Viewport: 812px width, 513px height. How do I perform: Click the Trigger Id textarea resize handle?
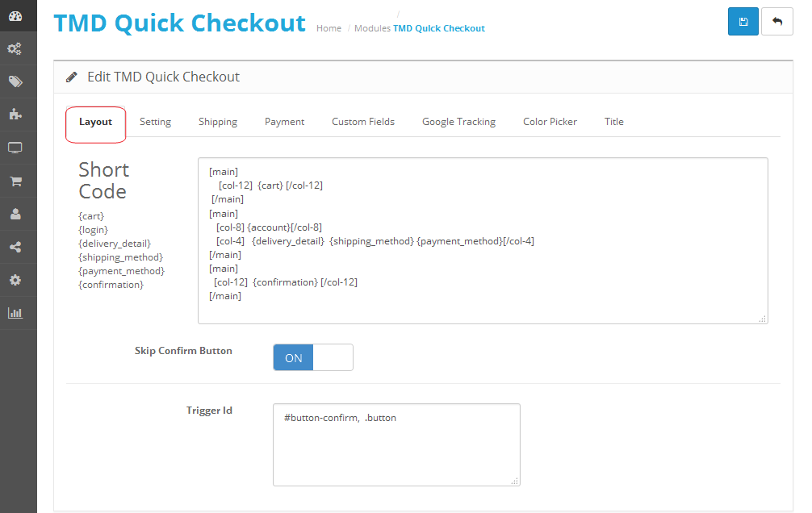pyautogui.click(x=515, y=481)
